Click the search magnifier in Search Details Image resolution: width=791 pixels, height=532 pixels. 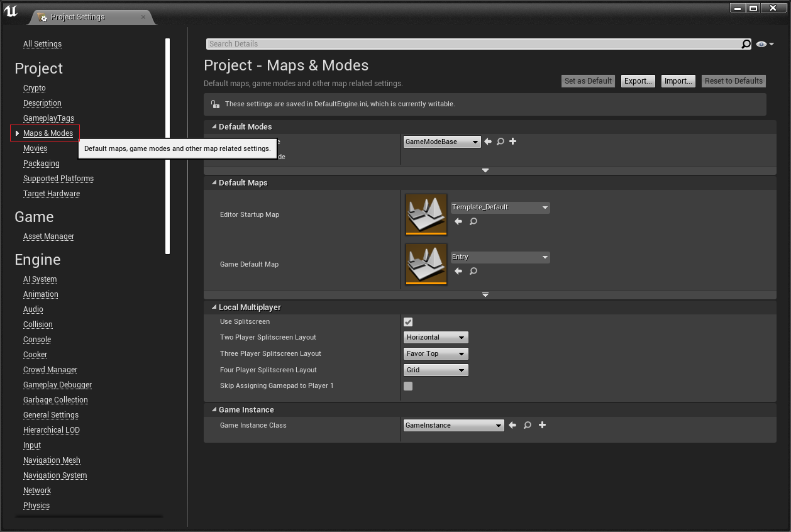click(746, 44)
